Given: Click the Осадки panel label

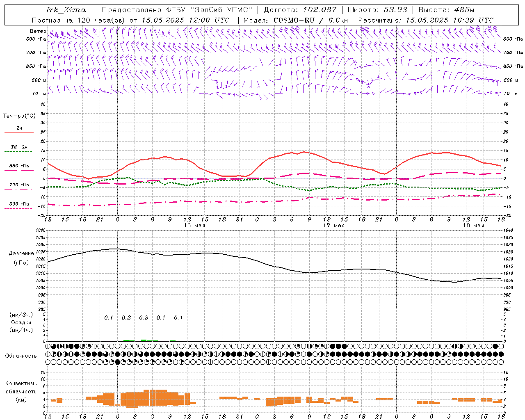Looking at the screenshot, I should 21,322.
